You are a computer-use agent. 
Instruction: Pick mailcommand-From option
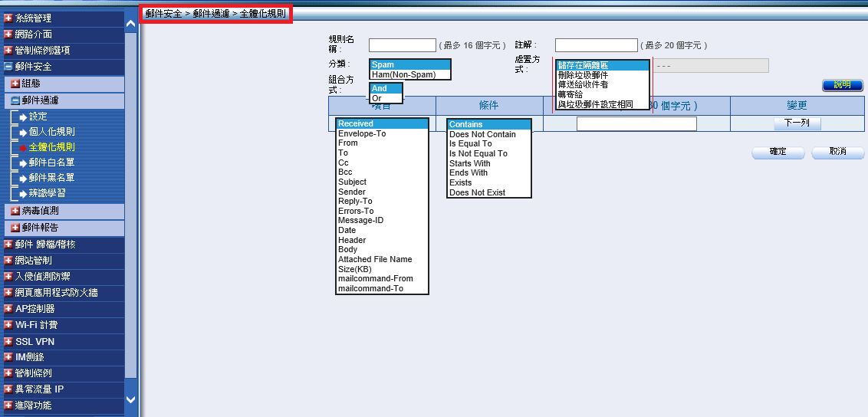click(x=382, y=279)
